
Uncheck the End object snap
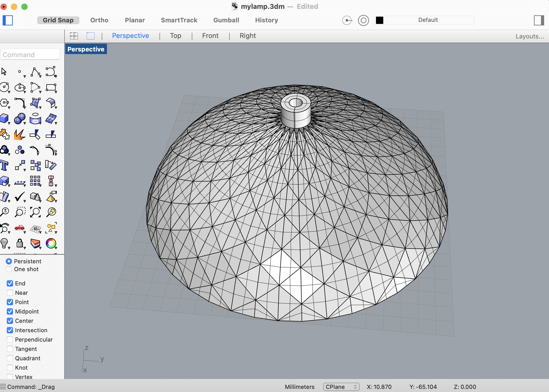pos(10,283)
